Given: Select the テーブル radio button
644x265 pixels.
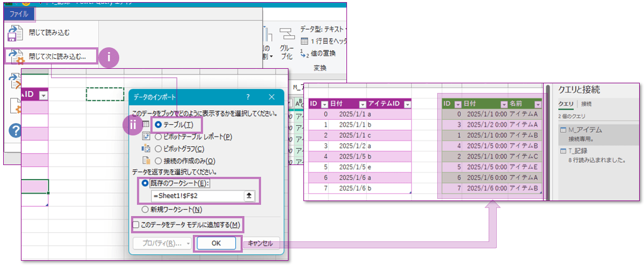Looking at the screenshot, I should pos(158,125).
